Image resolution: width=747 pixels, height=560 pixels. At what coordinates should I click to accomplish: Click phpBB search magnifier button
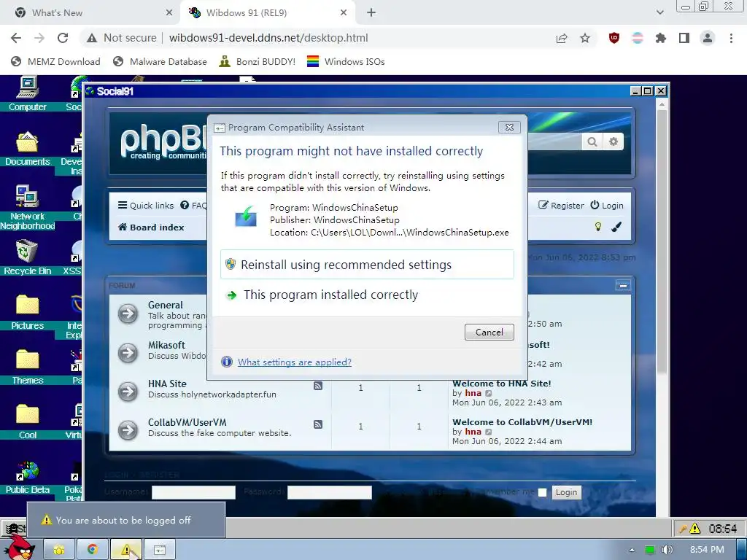[592, 141]
